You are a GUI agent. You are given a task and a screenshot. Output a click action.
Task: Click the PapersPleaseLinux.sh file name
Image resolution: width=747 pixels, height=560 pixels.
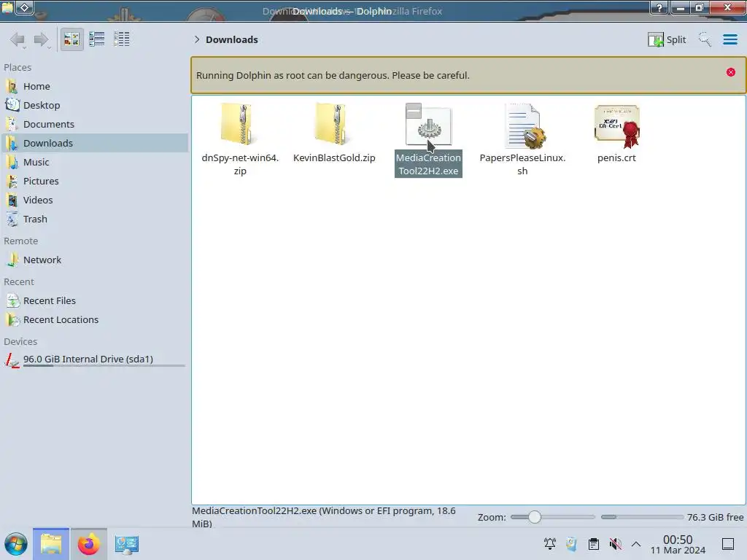pyautogui.click(x=522, y=164)
